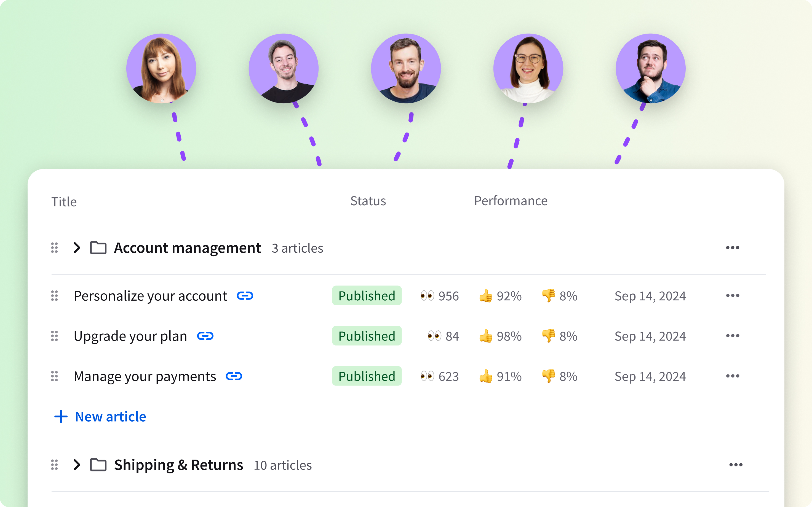Image resolution: width=812 pixels, height=507 pixels.
Task: Click Published badge on Manage your payments
Action: tap(366, 376)
